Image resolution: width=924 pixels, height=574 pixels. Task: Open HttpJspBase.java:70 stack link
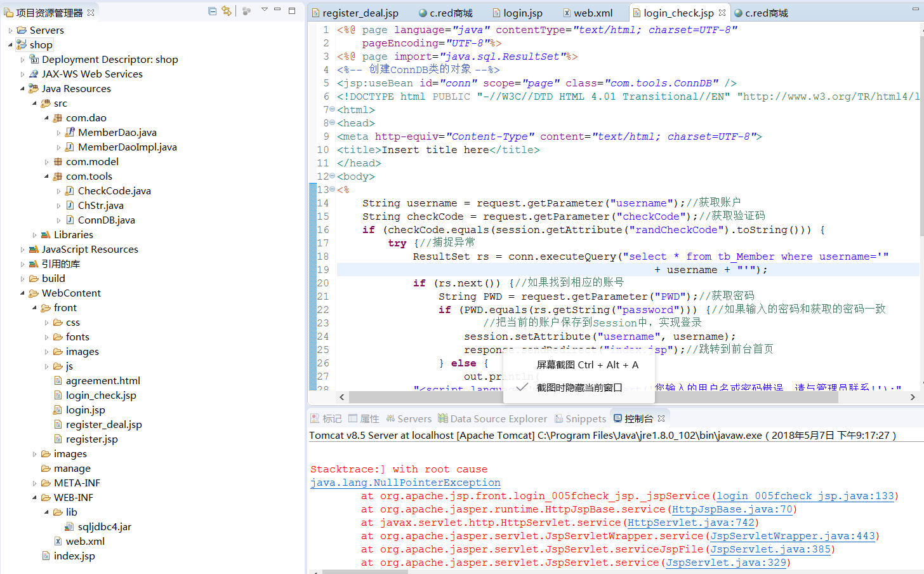732,510
